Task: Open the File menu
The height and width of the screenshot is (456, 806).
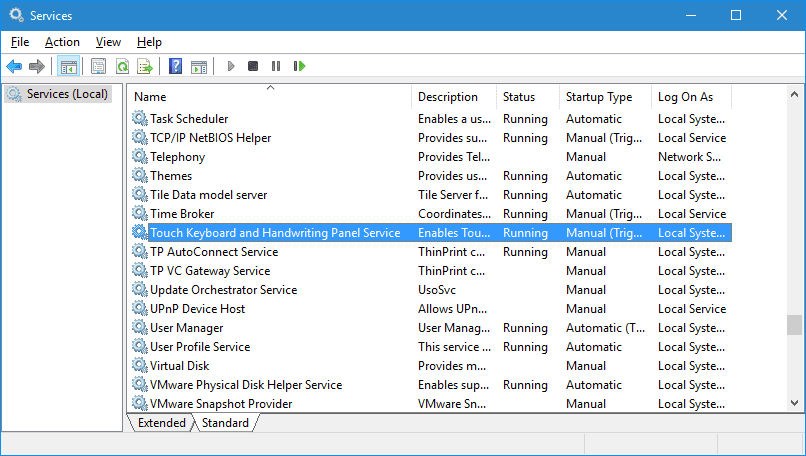Action: click(20, 42)
